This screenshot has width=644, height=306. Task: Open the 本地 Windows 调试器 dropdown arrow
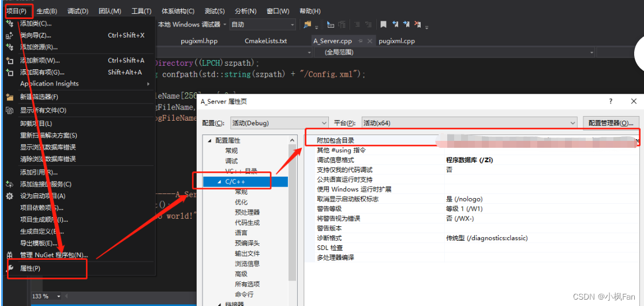pos(224,25)
